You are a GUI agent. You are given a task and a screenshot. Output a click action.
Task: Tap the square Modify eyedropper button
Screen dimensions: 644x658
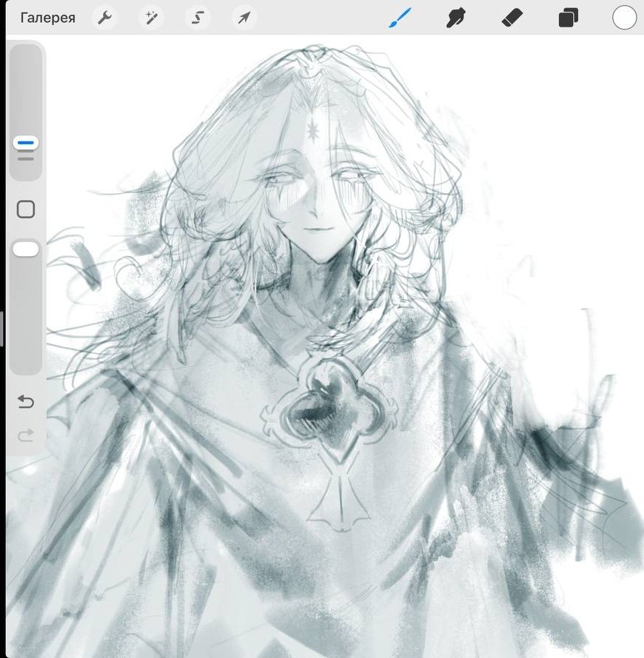[x=26, y=209]
